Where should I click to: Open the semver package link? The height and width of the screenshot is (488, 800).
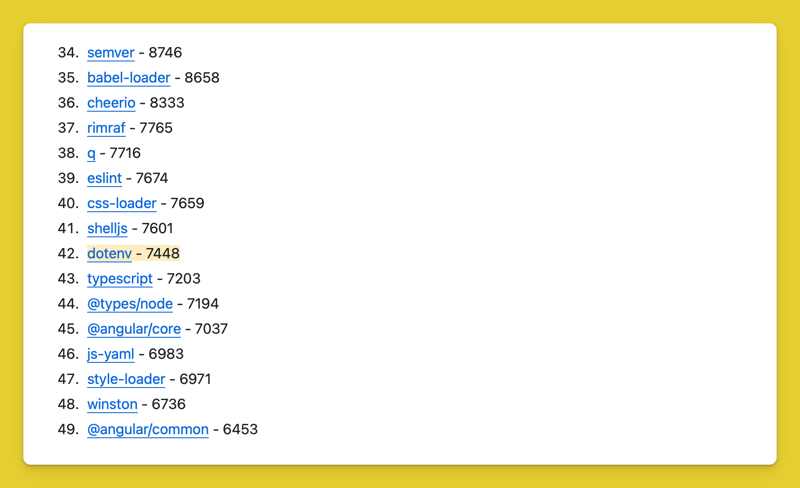click(x=110, y=53)
